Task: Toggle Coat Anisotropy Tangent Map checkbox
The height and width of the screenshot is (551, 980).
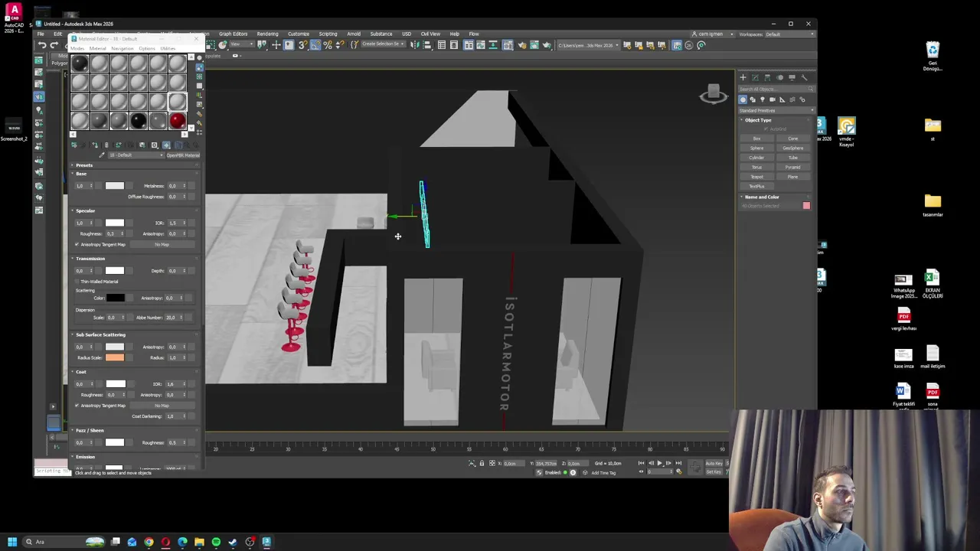Action: coord(77,406)
